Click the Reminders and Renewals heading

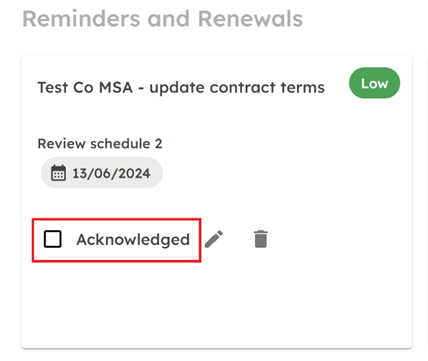[x=162, y=19]
